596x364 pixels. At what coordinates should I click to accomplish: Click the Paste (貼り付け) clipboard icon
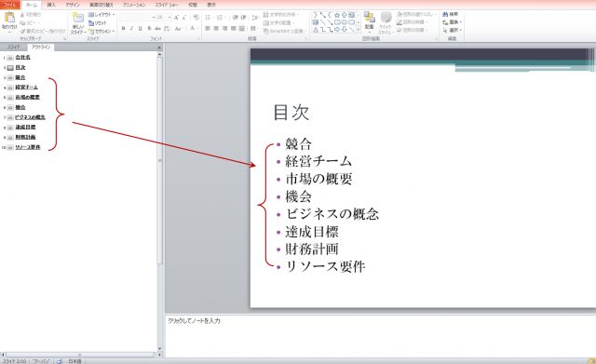point(9,18)
